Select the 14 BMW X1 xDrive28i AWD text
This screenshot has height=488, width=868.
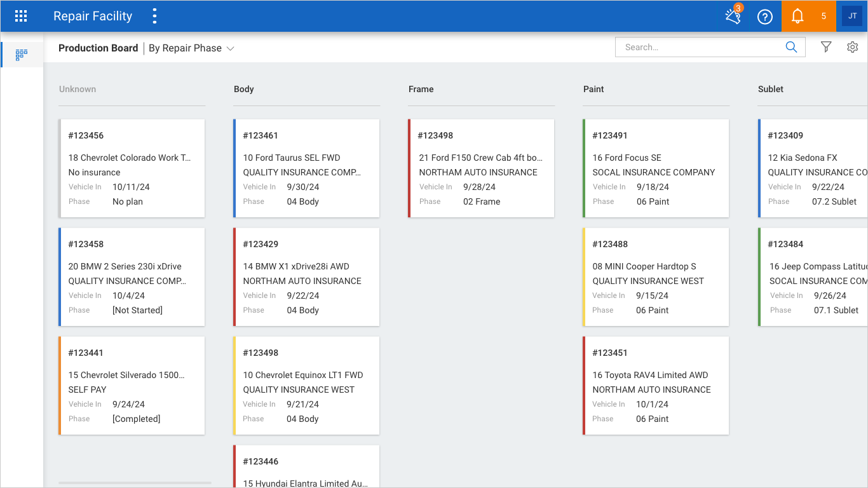296,266
